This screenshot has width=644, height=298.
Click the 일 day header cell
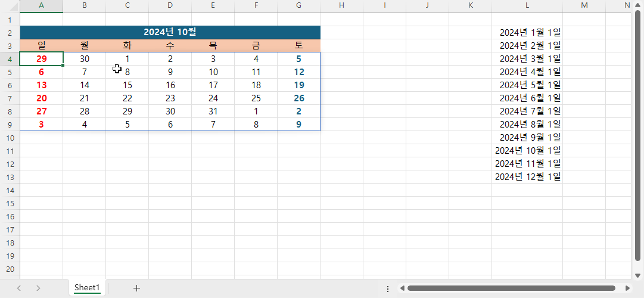tap(42, 46)
